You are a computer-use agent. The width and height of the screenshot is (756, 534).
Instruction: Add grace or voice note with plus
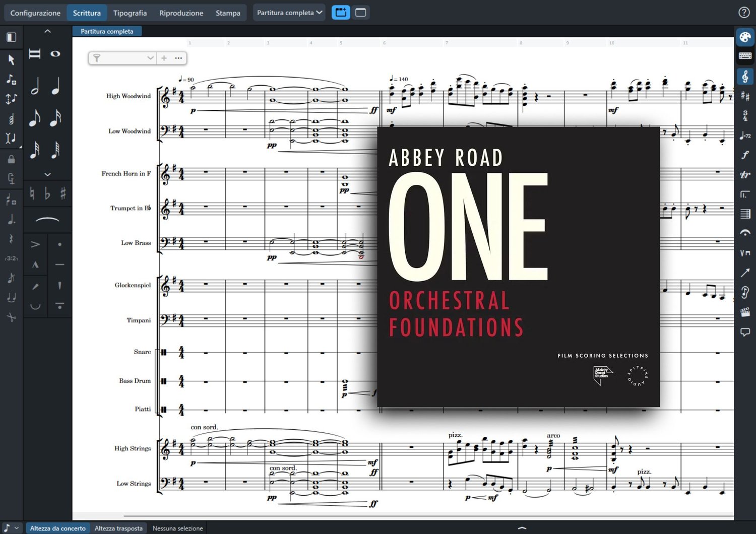pyautogui.click(x=11, y=199)
